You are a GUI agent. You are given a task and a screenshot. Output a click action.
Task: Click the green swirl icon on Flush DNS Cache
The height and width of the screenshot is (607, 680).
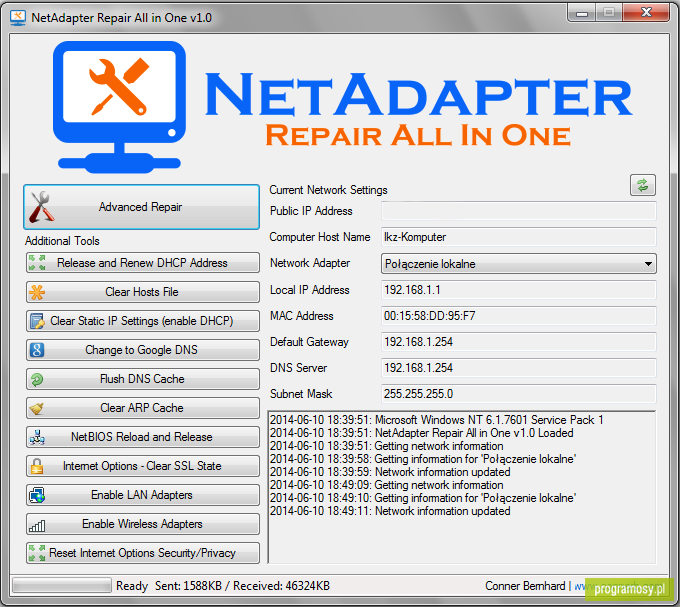37,379
